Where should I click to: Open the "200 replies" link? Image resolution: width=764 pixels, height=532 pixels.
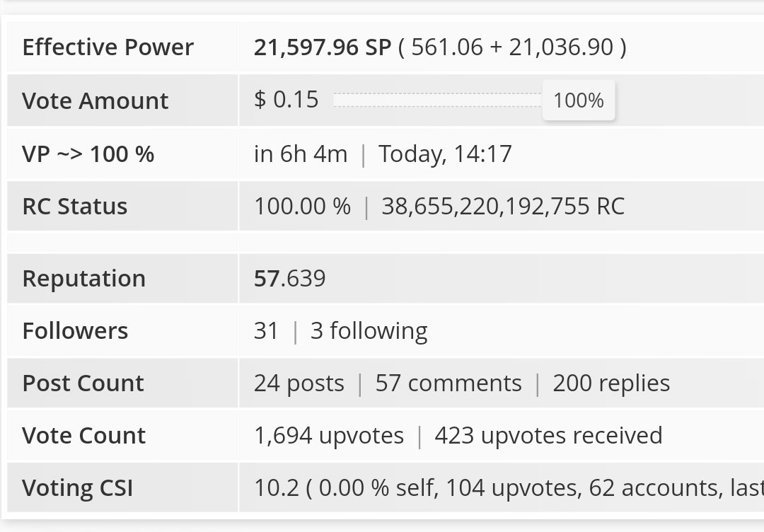tap(611, 383)
